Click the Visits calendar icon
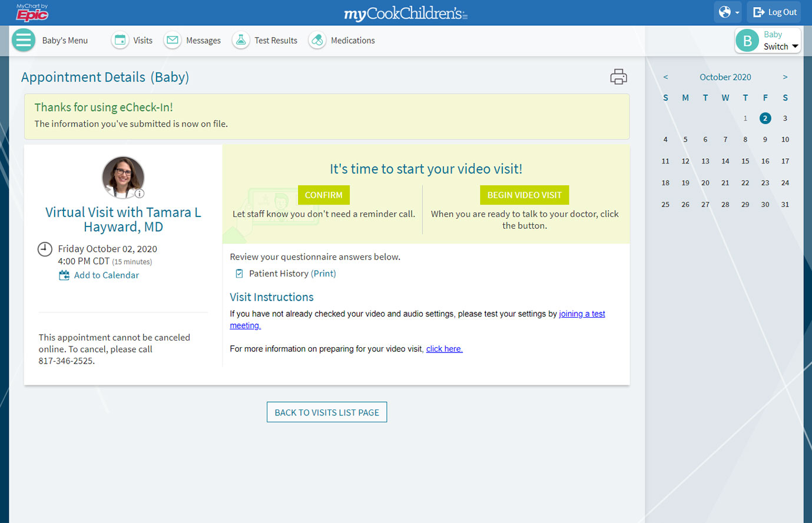Viewport: 812px width, 523px height. click(x=120, y=41)
